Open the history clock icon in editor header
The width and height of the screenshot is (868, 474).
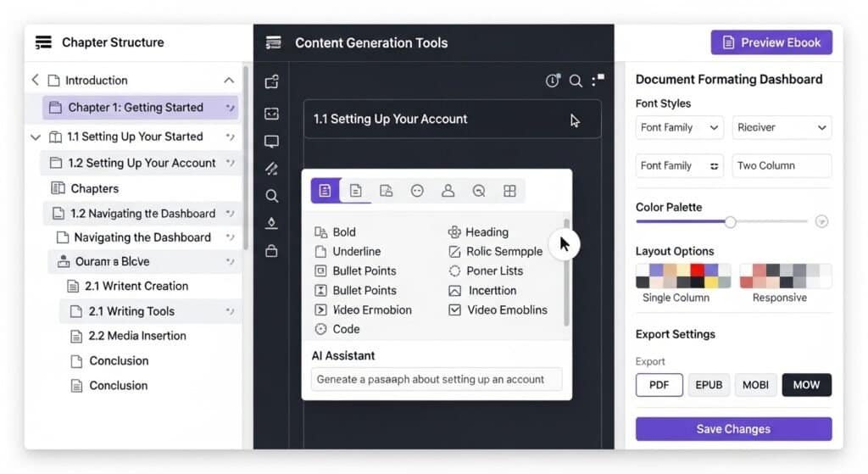[x=553, y=81]
